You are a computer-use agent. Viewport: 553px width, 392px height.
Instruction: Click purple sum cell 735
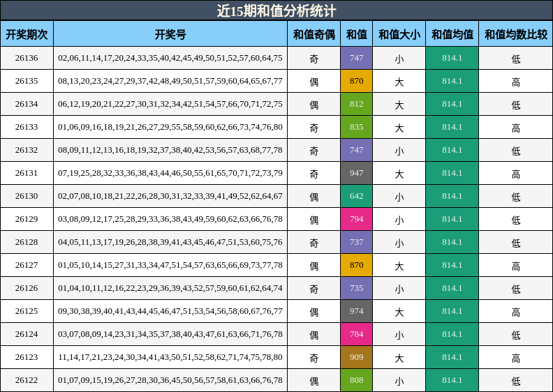tap(357, 288)
